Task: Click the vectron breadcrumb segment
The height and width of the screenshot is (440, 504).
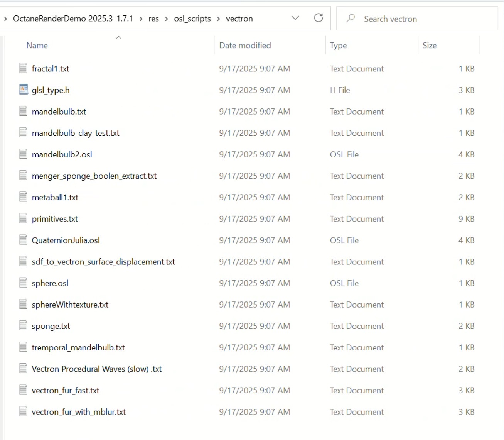Action: point(239,19)
